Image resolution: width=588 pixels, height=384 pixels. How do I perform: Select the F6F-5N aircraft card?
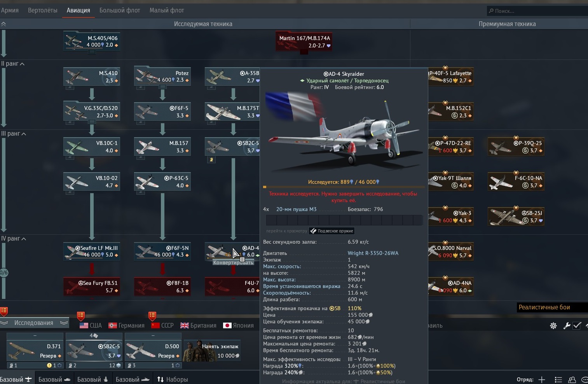pos(162,251)
